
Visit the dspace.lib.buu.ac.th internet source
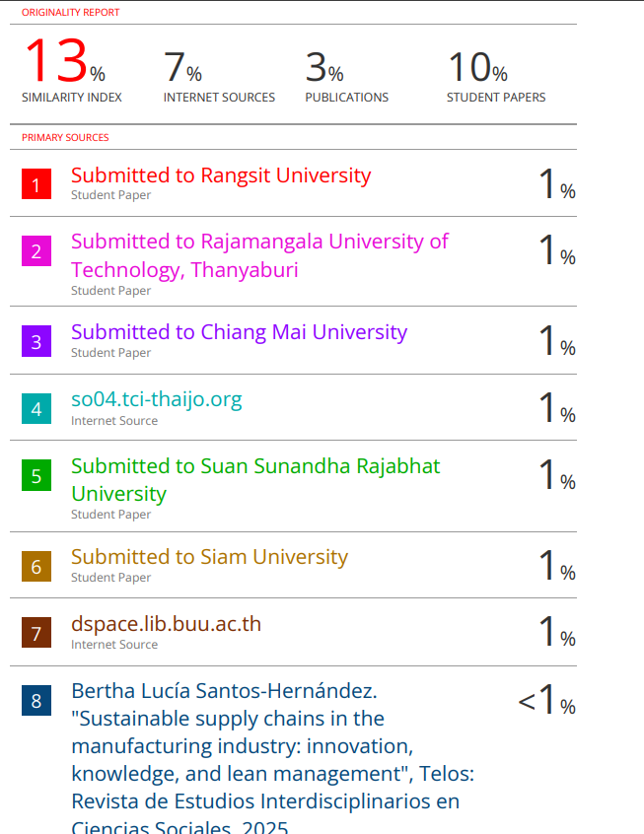coord(166,624)
